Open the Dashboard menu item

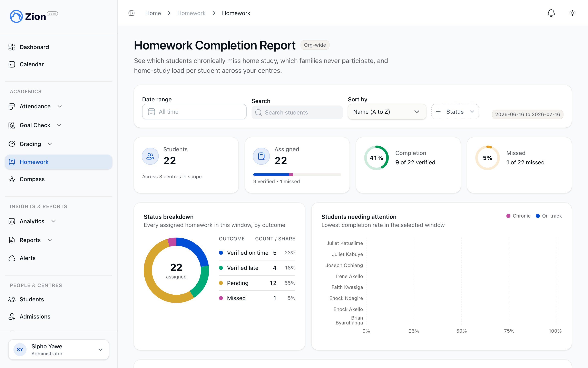click(59, 47)
